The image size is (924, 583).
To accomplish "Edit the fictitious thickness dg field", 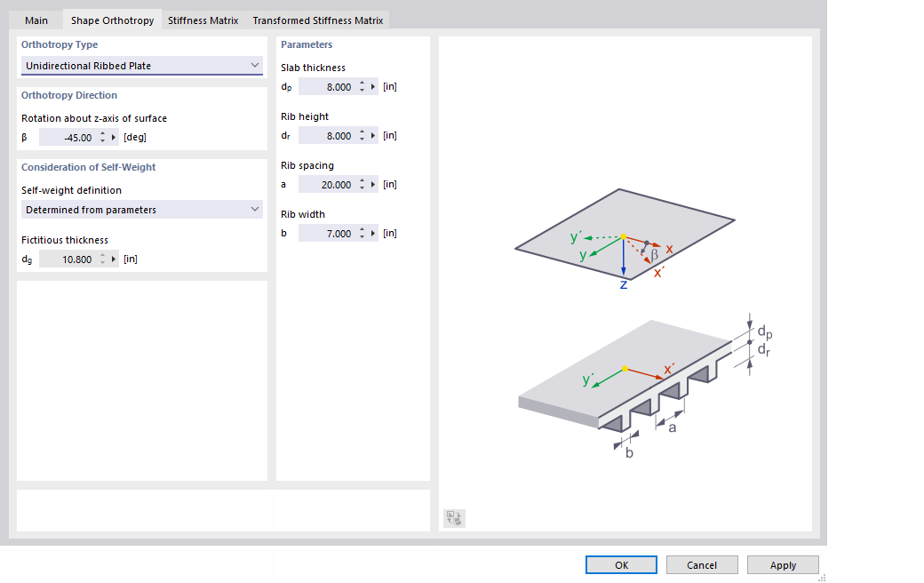I will [x=68, y=259].
